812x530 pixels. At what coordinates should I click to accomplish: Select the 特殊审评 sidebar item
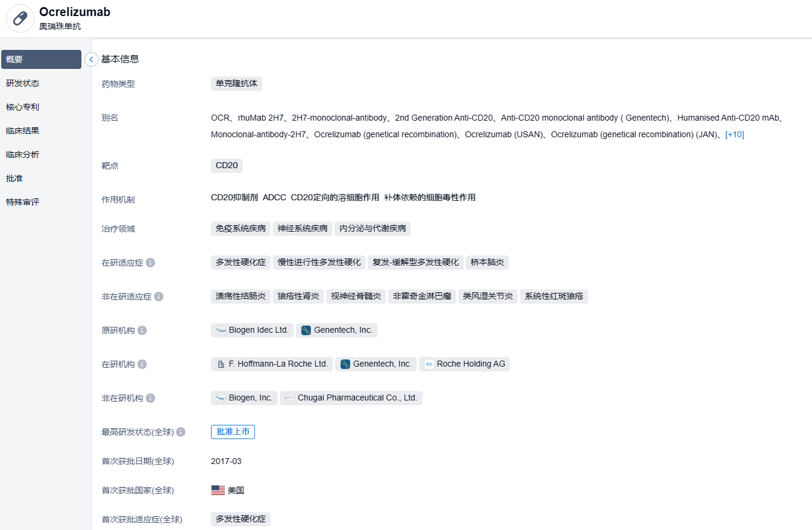23,202
